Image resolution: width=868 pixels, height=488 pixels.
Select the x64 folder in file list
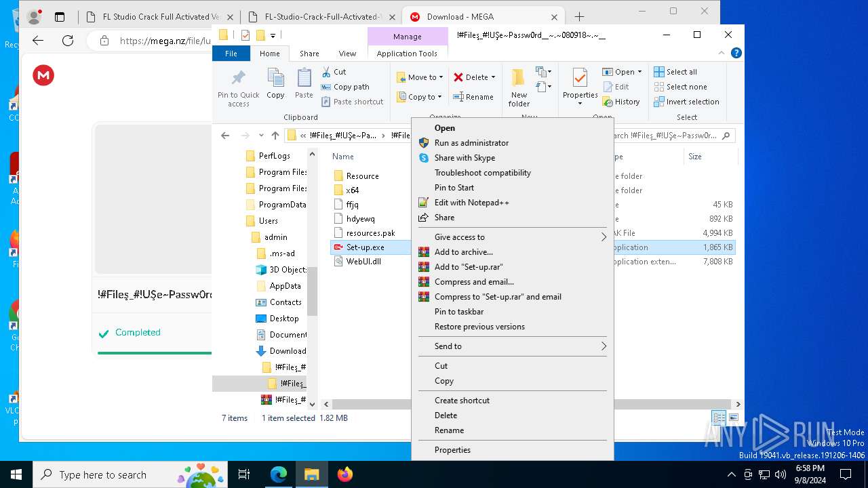352,190
